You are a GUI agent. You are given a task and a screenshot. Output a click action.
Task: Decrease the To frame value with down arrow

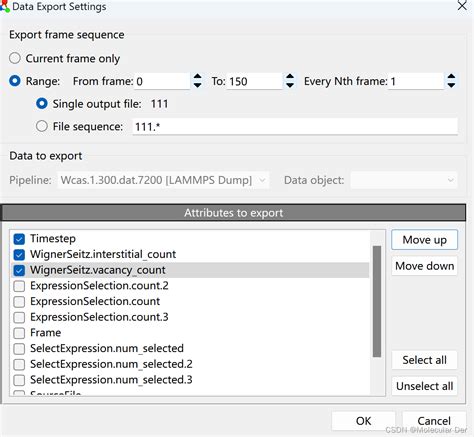point(290,85)
